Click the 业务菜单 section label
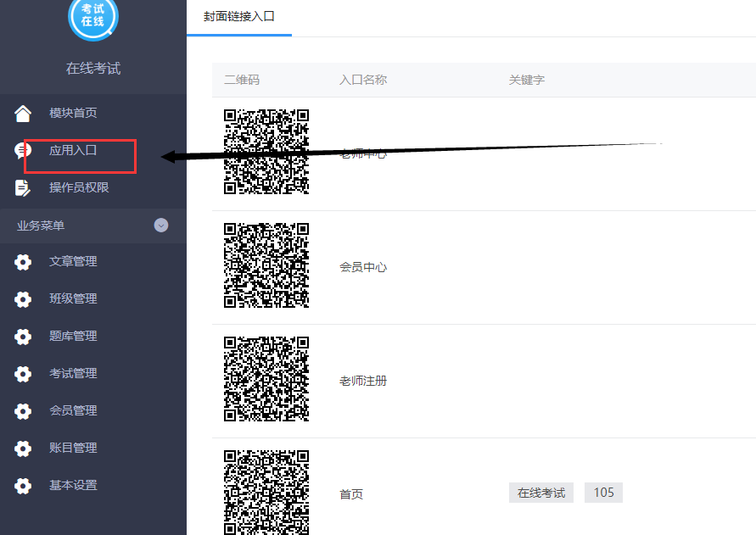Viewport: 756px width, 535px height. tap(41, 226)
